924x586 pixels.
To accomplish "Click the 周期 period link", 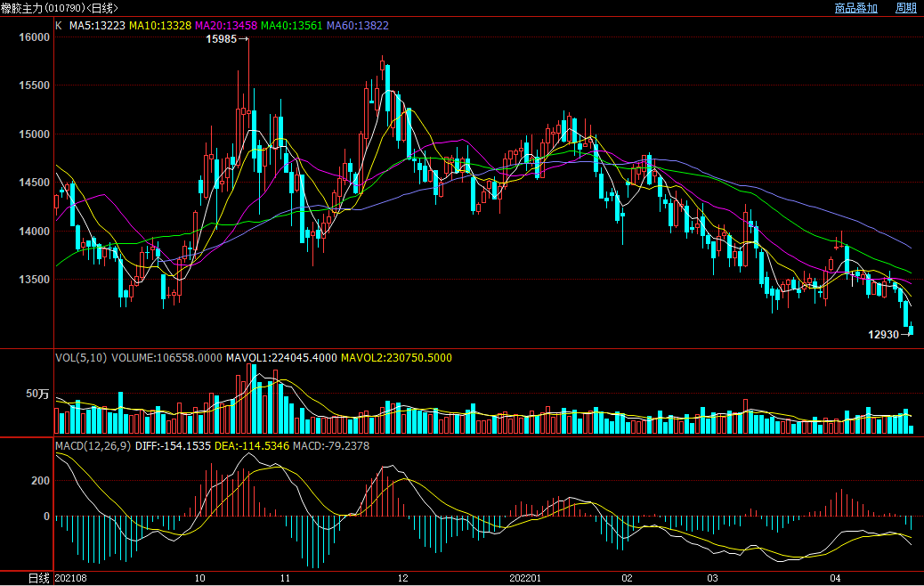I will tap(905, 8).
